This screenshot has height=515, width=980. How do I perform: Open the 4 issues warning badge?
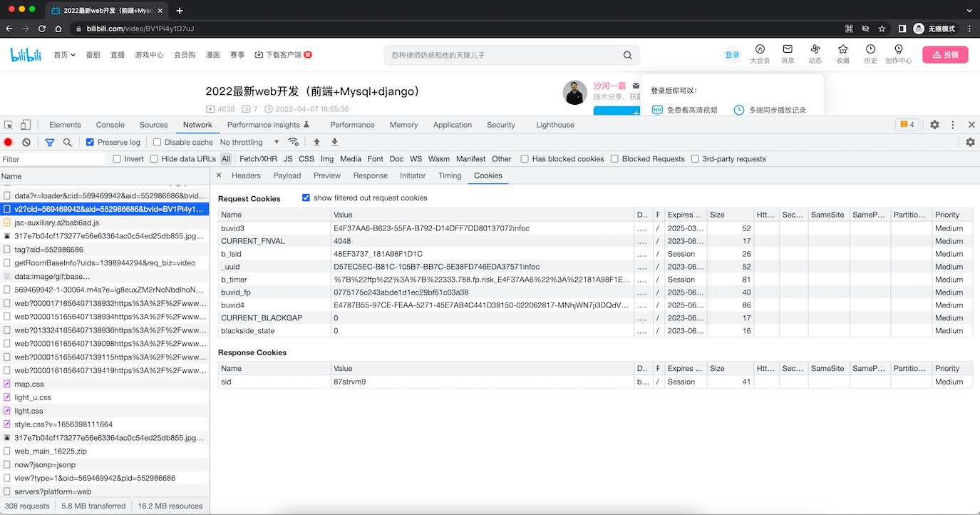coord(907,125)
